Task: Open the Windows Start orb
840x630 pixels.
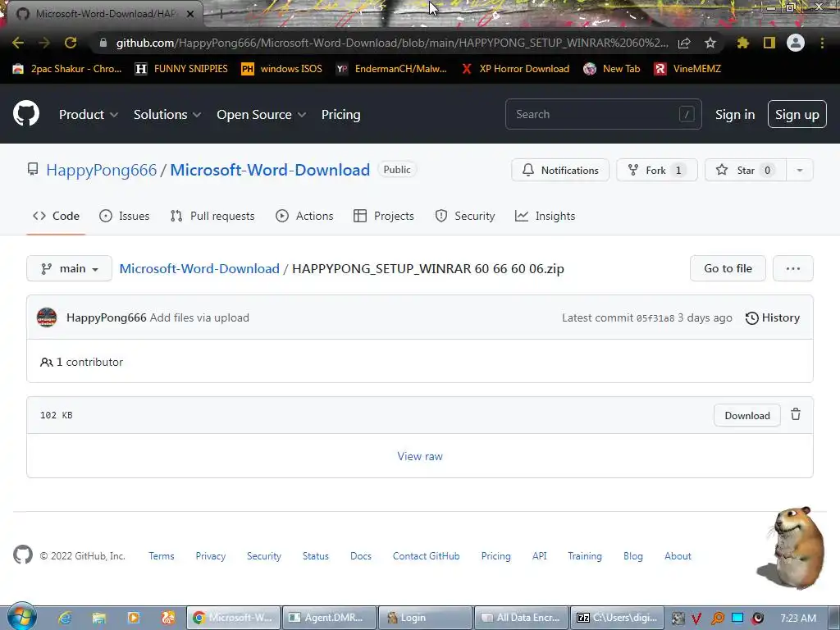Action: pyautogui.click(x=21, y=616)
